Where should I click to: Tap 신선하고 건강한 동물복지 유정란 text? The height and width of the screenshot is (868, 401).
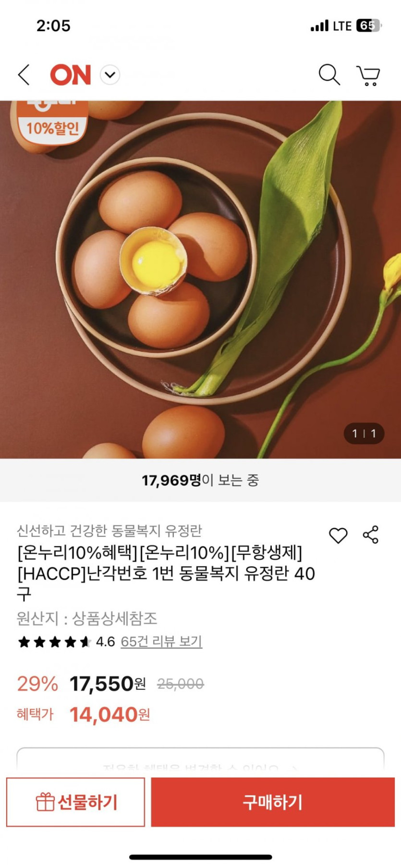pos(109,531)
